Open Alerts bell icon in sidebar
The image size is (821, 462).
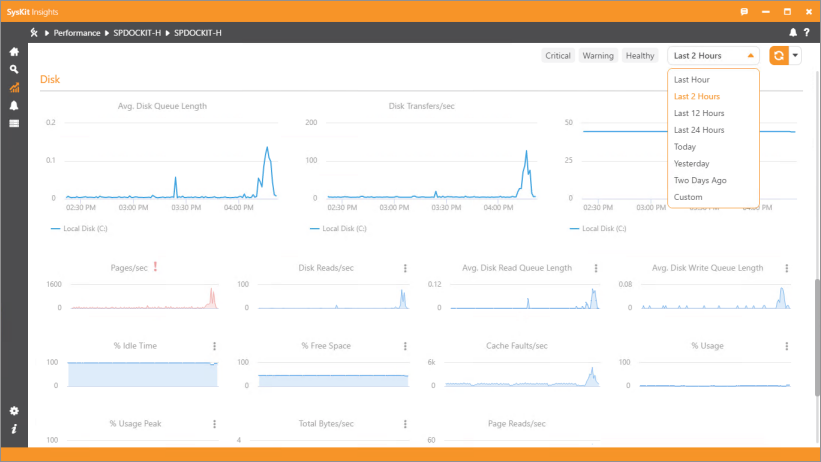click(14, 105)
